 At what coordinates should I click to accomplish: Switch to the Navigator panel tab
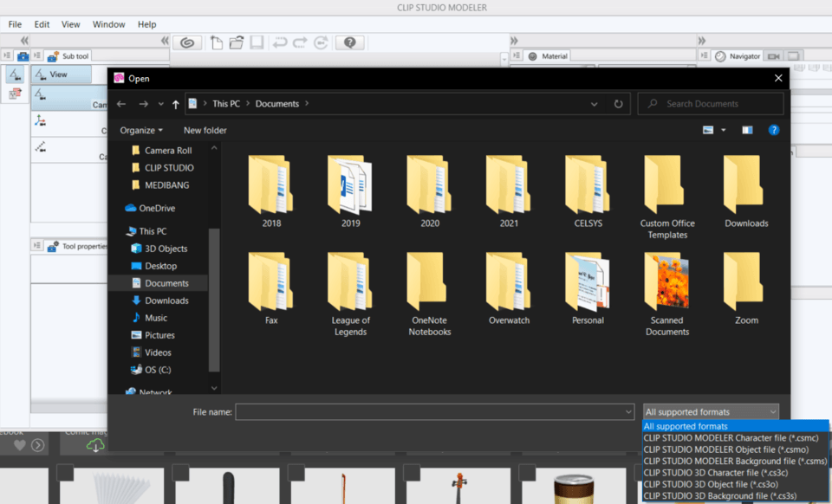[738, 56]
